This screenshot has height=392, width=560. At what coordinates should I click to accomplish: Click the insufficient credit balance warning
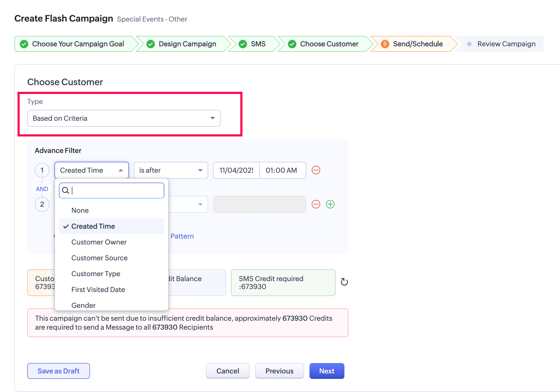point(188,323)
